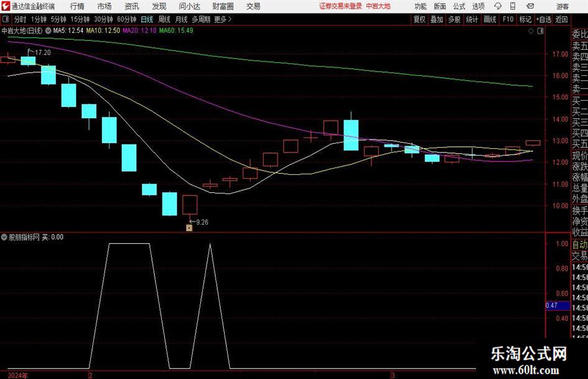Click the 通达信 red logo icon
Screen dimensions: 588x379
[x=6, y=6]
